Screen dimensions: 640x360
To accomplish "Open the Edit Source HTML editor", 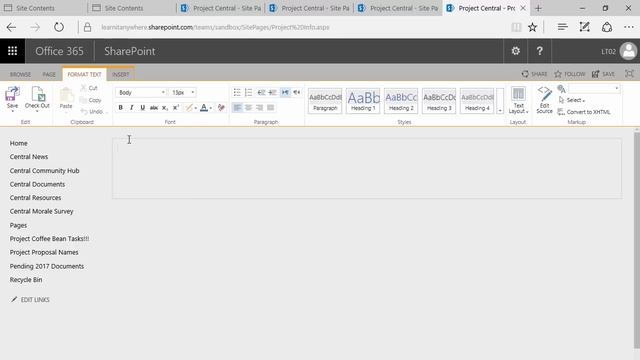I will pos(544,100).
